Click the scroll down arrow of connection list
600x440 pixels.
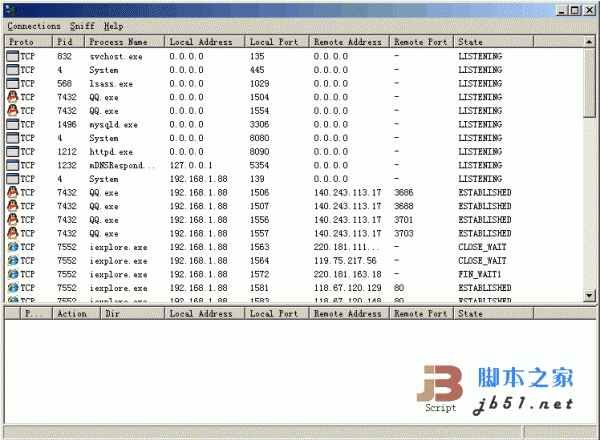click(x=589, y=295)
